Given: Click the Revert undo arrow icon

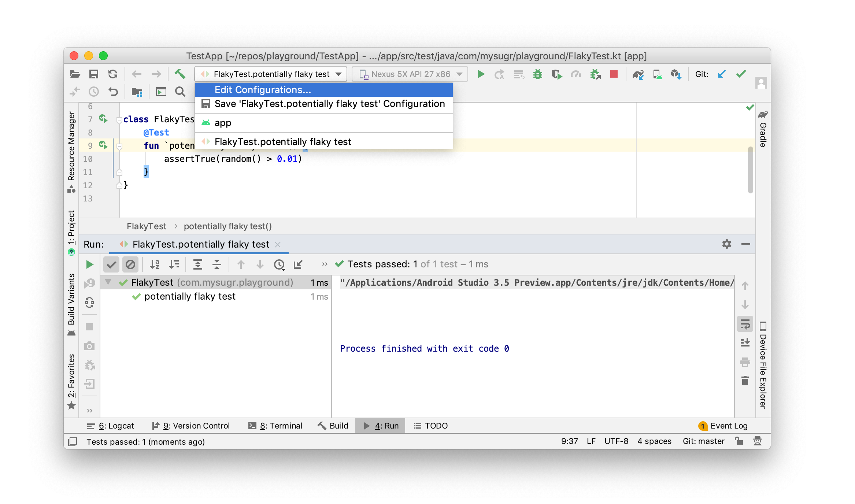Looking at the screenshot, I should pyautogui.click(x=113, y=92).
